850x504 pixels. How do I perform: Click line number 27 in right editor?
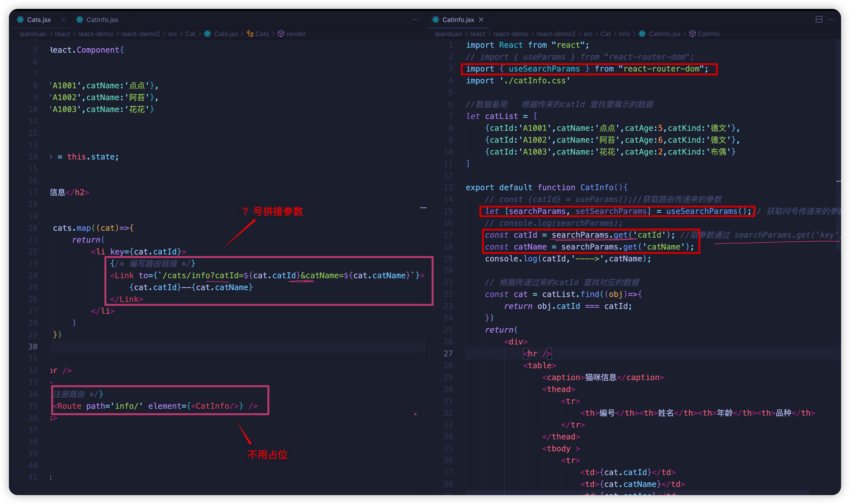pyautogui.click(x=448, y=354)
